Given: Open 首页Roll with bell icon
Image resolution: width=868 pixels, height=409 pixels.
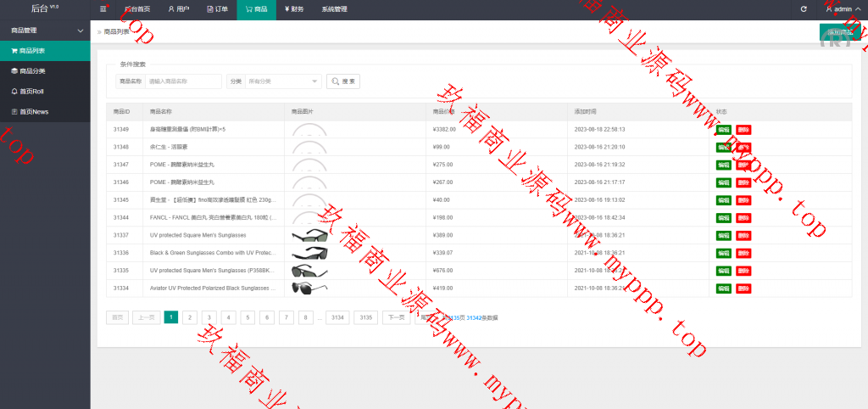Looking at the screenshot, I should click(x=45, y=92).
